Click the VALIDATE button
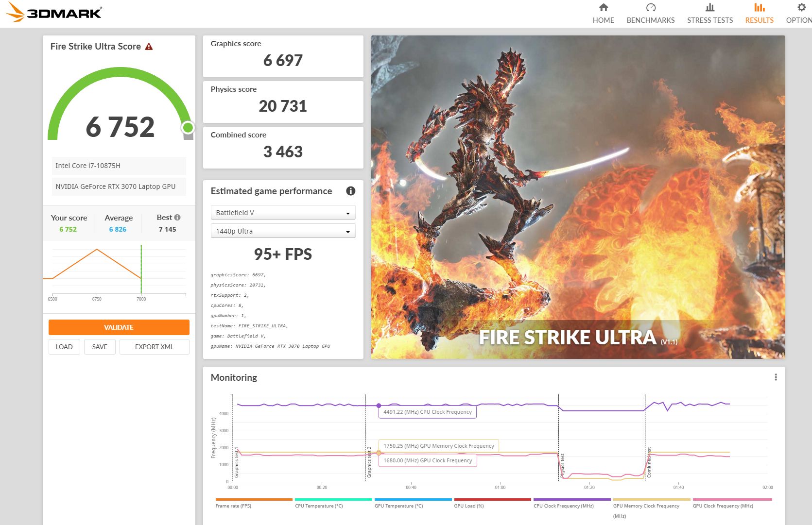812x525 pixels. [x=119, y=327]
